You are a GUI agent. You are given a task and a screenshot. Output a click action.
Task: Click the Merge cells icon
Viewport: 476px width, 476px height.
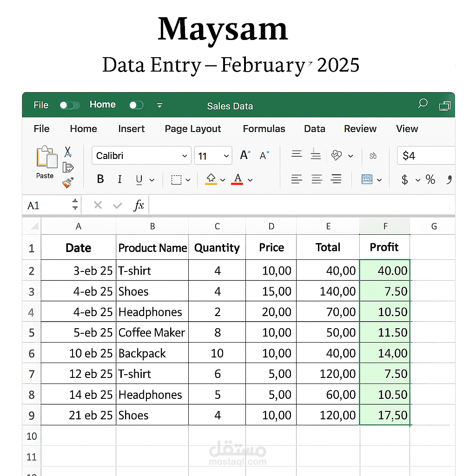(367, 179)
